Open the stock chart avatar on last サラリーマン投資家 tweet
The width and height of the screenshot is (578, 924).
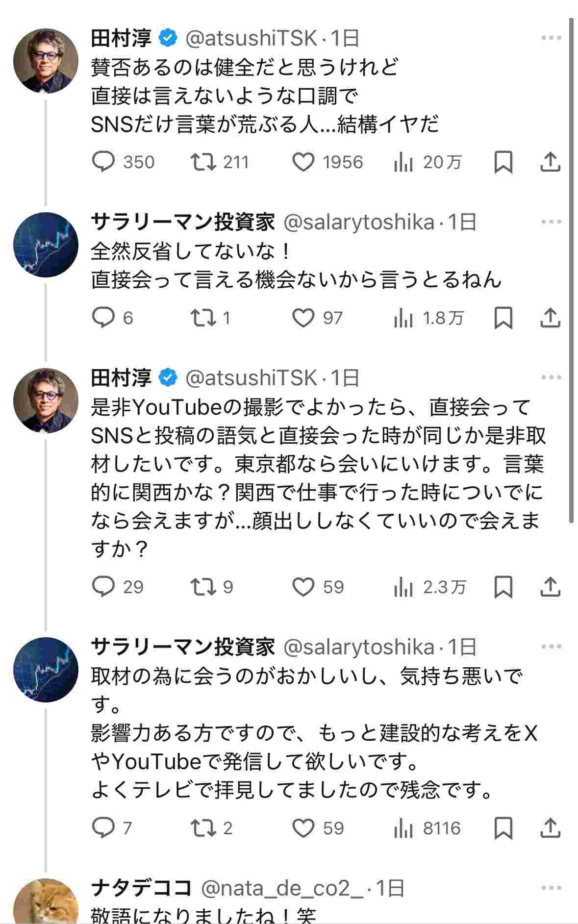46,670
